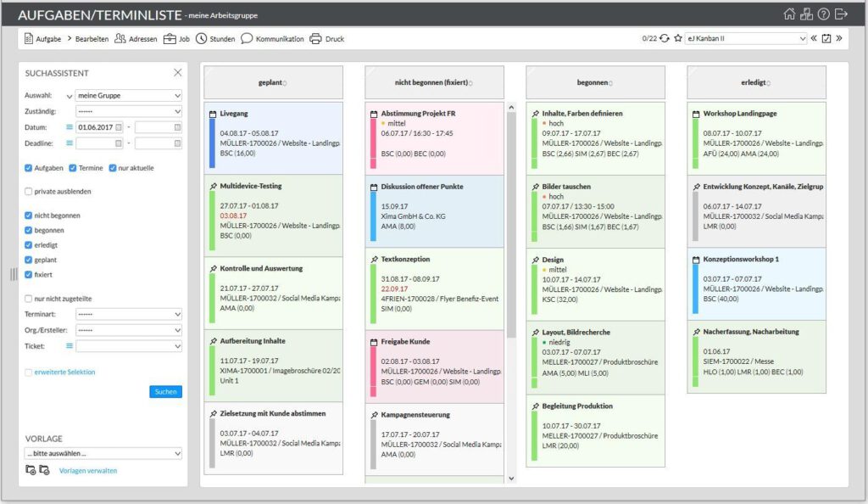Image resolution: width=868 pixels, height=504 pixels.
Task: Click the Aufgabe toolbar item
Action: click(x=42, y=39)
